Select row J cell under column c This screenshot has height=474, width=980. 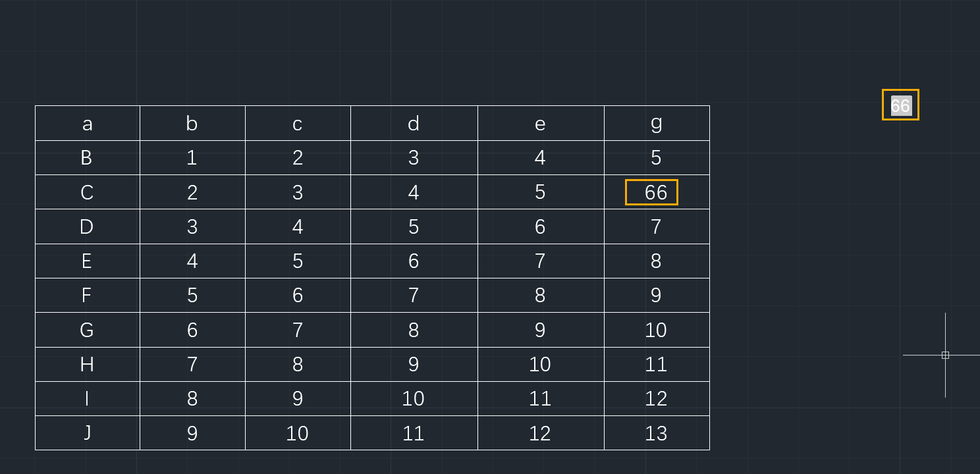(x=298, y=433)
